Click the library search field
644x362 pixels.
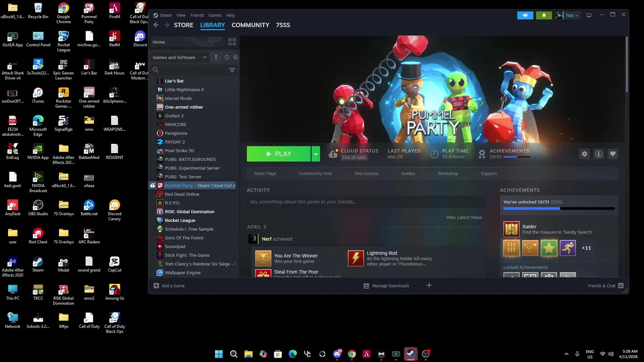tap(189, 70)
